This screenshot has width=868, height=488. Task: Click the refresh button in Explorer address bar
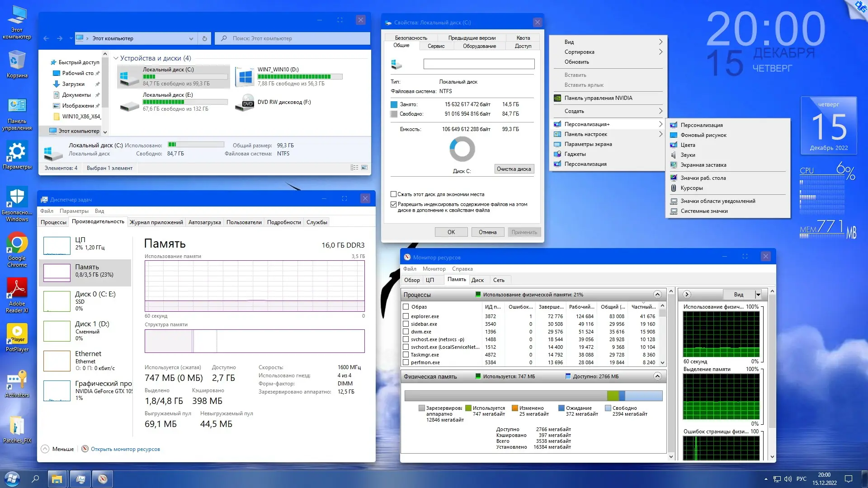(x=205, y=38)
